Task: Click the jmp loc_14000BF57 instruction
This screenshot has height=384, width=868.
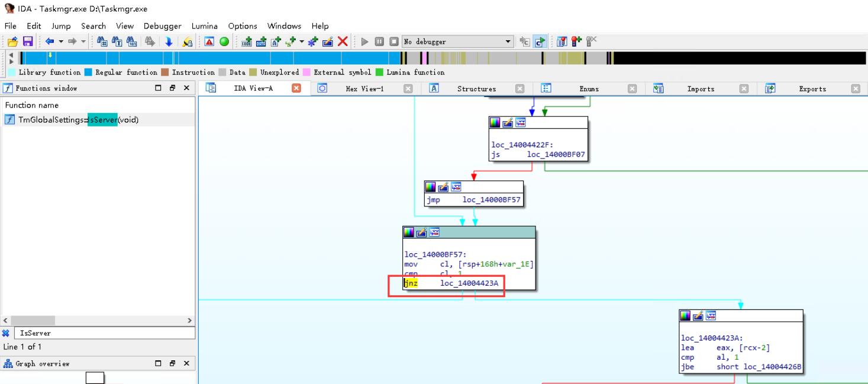Action: (x=474, y=200)
